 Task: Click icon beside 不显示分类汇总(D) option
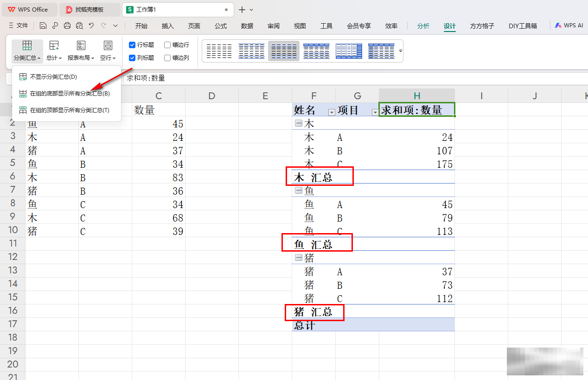tap(23, 77)
